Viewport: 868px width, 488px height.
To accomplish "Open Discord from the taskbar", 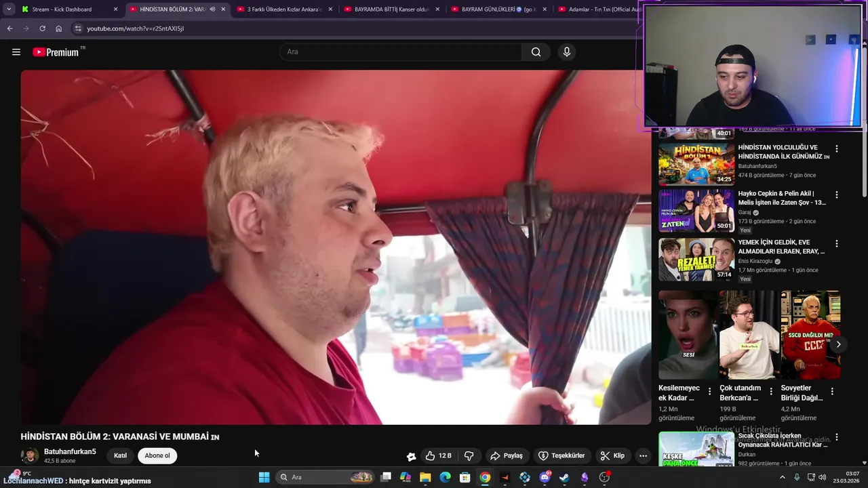I will [x=545, y=477].
